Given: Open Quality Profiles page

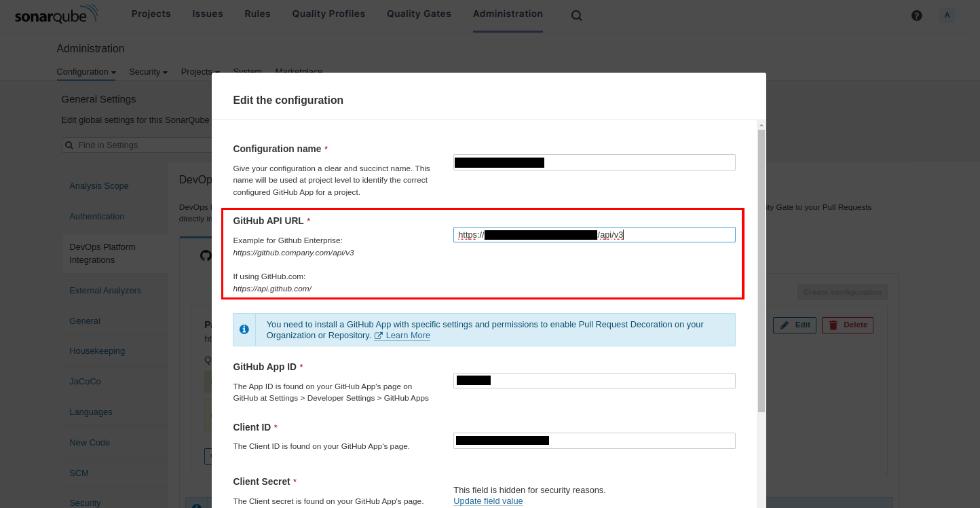Looking at the screenshot, I should pos(328,14).
